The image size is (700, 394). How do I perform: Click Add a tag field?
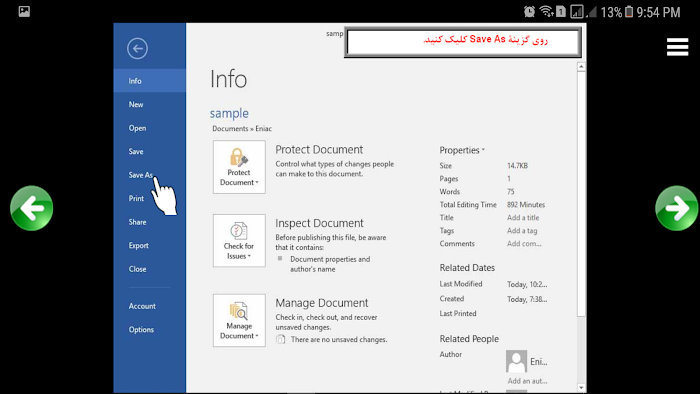click(522, 231)
